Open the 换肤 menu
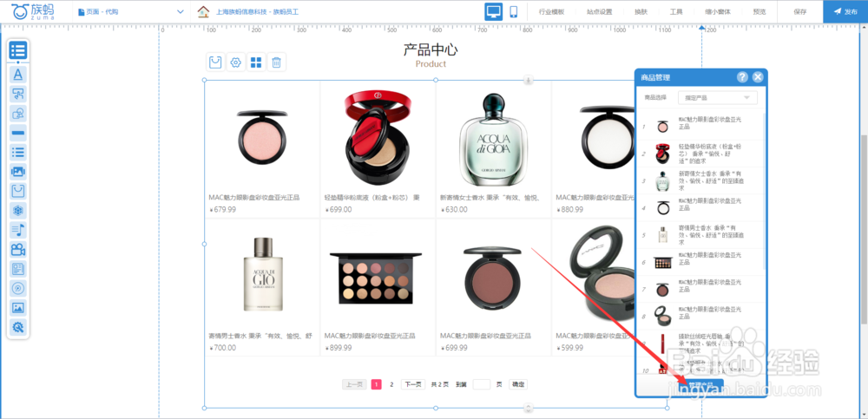The image size is (868, 419). [x=641, y=11]
